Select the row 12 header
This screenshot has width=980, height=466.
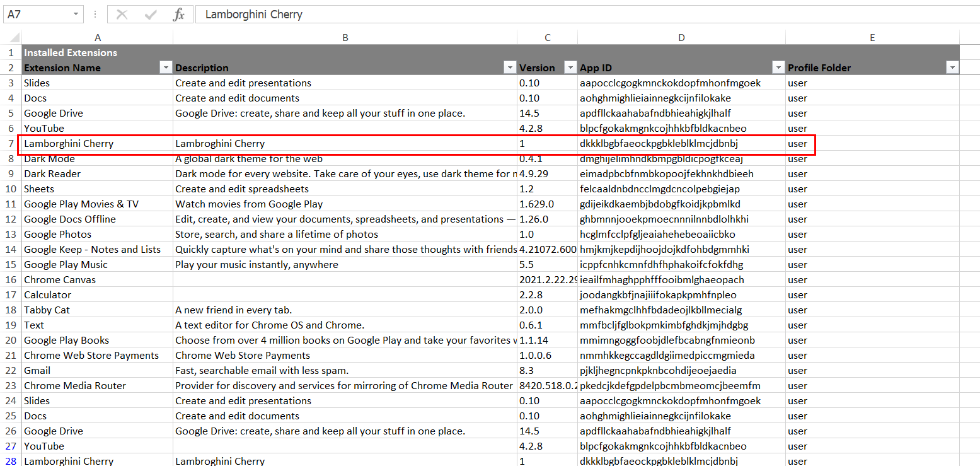[11, 219]
